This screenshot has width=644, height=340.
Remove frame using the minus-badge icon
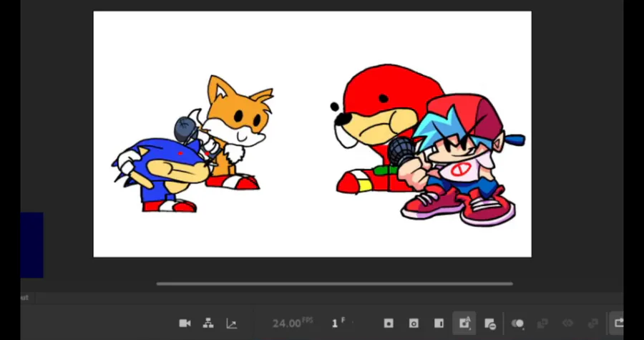tap(489, 324)
